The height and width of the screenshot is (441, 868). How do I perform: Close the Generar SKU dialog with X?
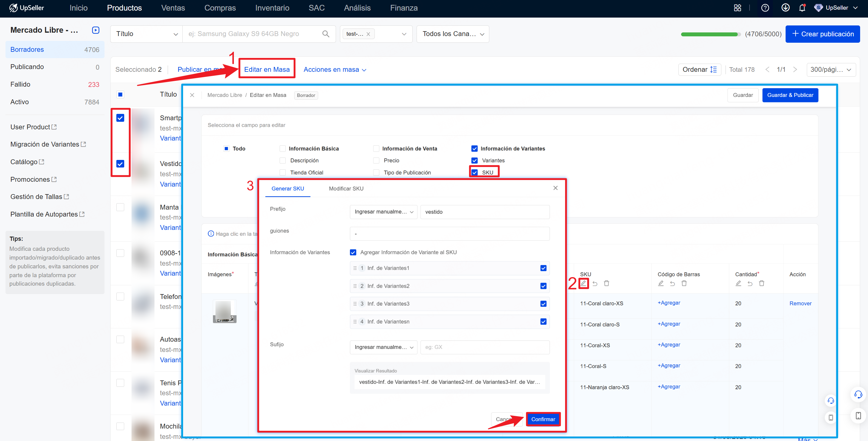click(555, 188)
